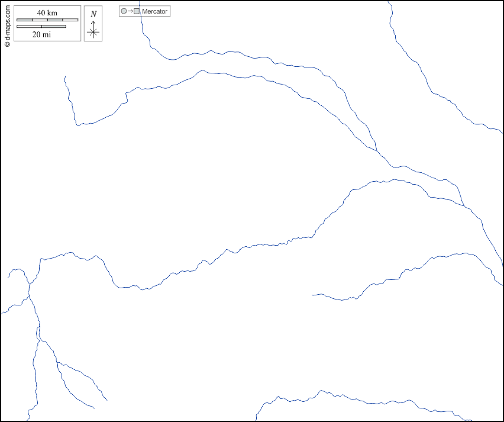
Task: Click the 20 mi scale label
Action: tap(41, 34)
